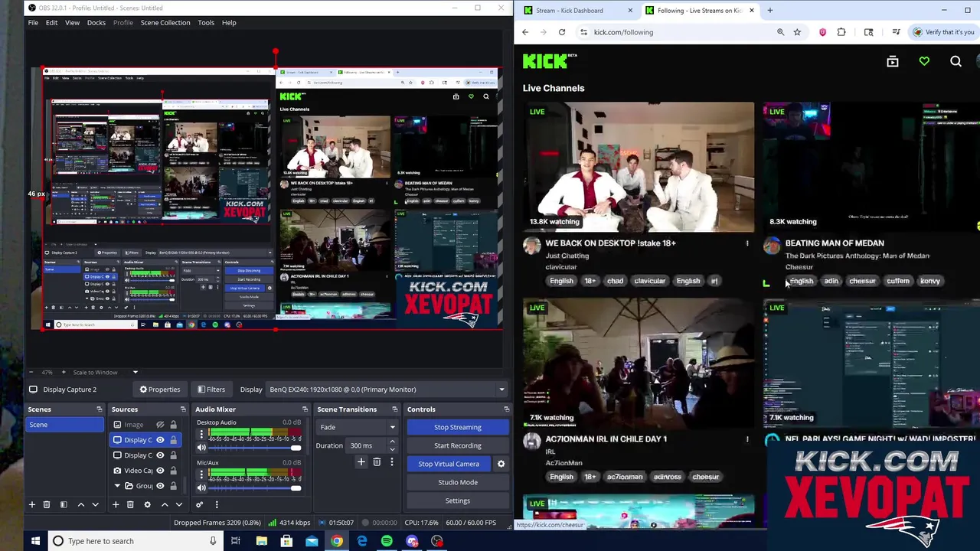Open source Properties button
The image size is (980, 551).
click(159, 390)
